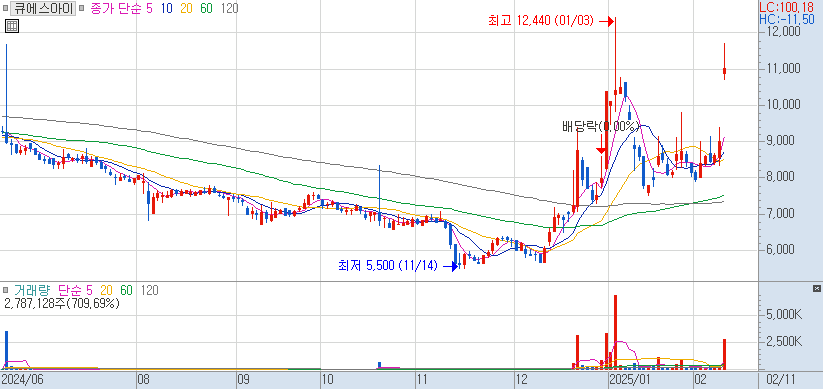
Task: Click the 최저 5,500 (11/14) low label
Action: tap(388, 266)
